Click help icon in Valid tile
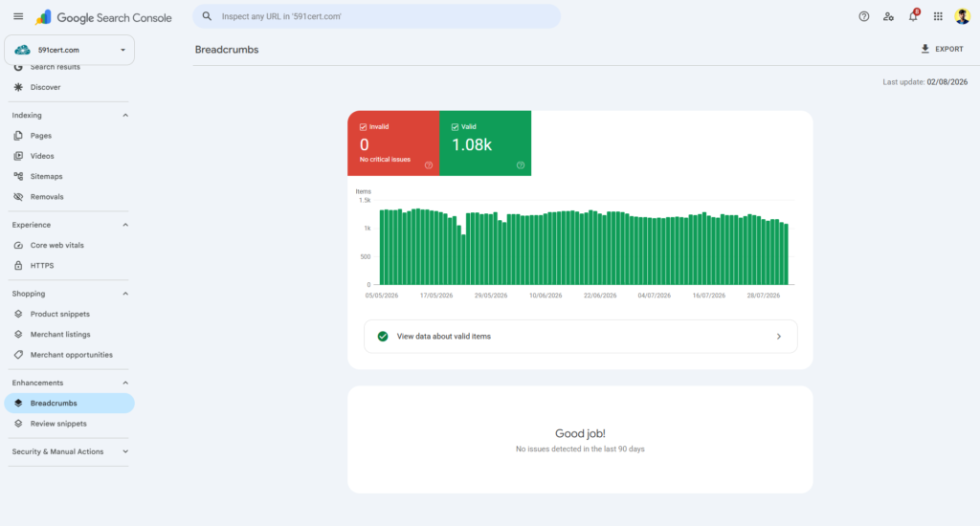This screenshot has height=526, width=980. coord(521,165)
